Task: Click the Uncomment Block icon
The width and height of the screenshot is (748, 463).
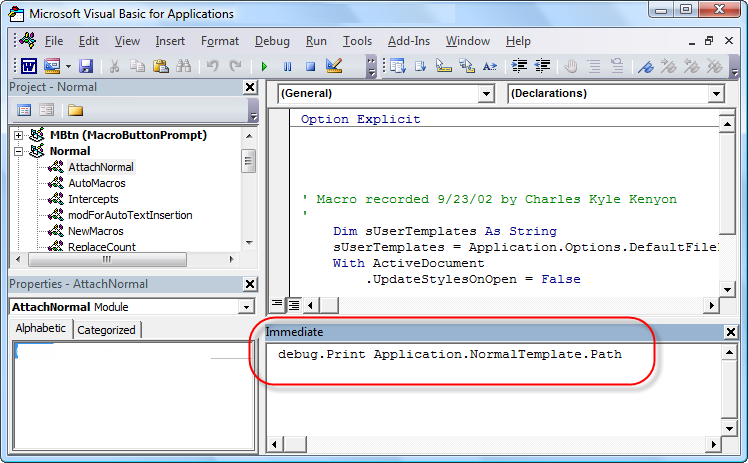Action: [x=617, y=66]
